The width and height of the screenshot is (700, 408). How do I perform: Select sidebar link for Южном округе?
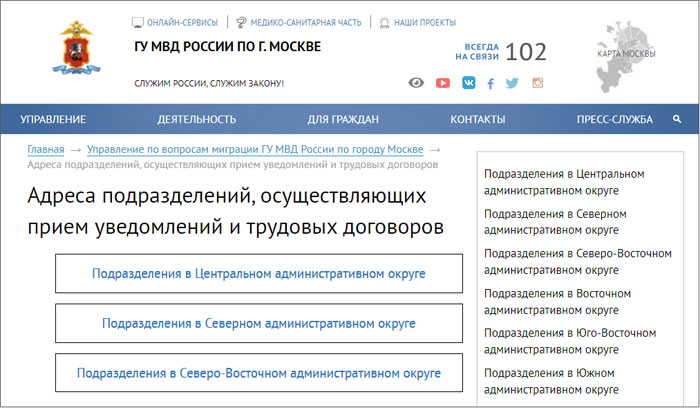click(x=551, y=381)
